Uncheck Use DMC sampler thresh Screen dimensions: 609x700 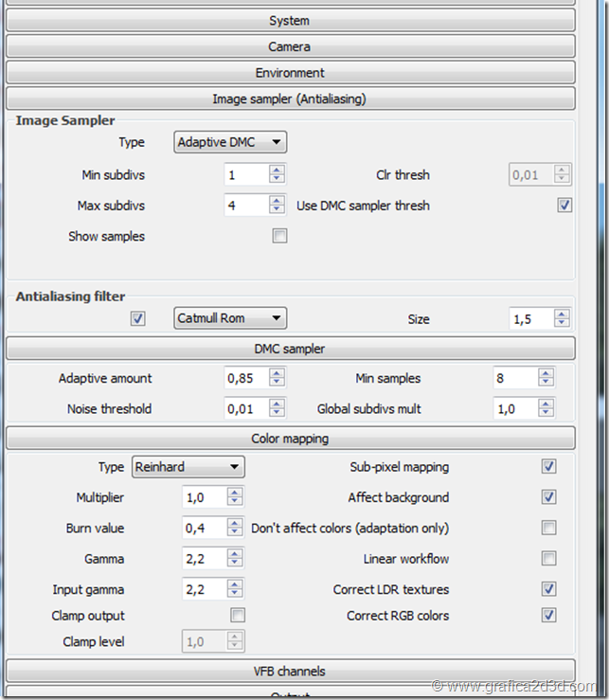564,205
